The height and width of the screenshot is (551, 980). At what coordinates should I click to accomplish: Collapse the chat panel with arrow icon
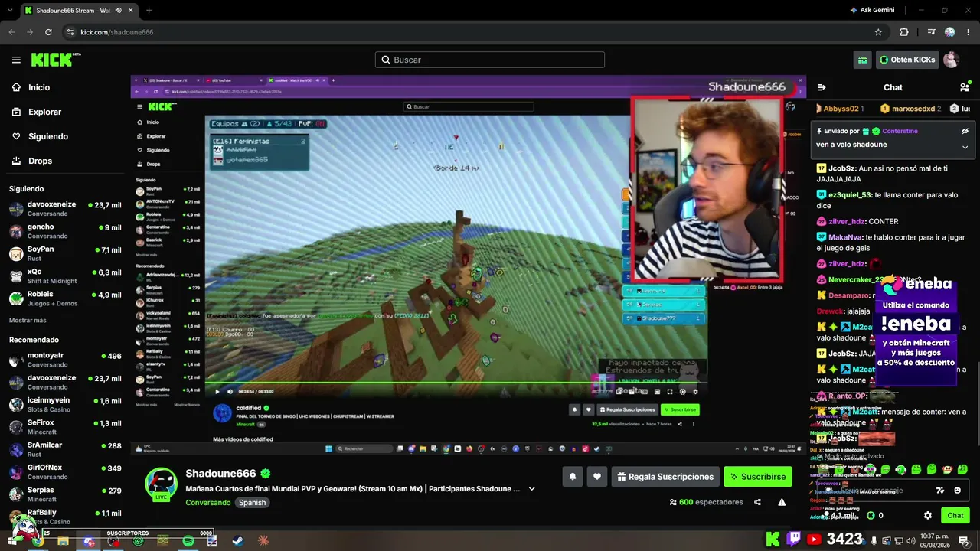(x=822, y=87)
